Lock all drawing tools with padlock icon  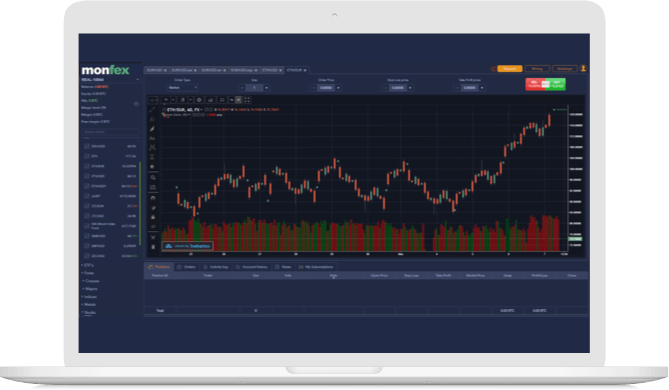pyautogui.click(x=153, y=217)
